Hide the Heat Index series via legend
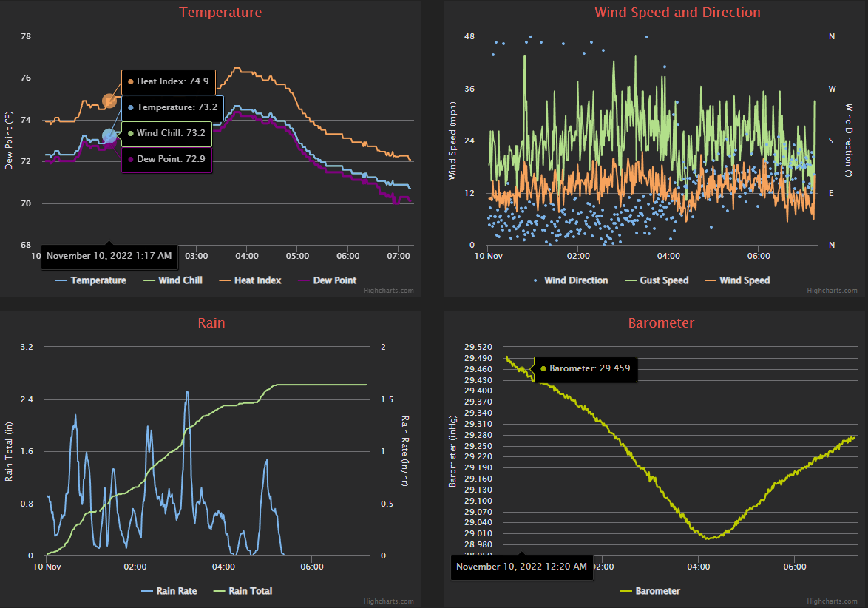This screenshot has width=868, height=608. click(250, 280)
